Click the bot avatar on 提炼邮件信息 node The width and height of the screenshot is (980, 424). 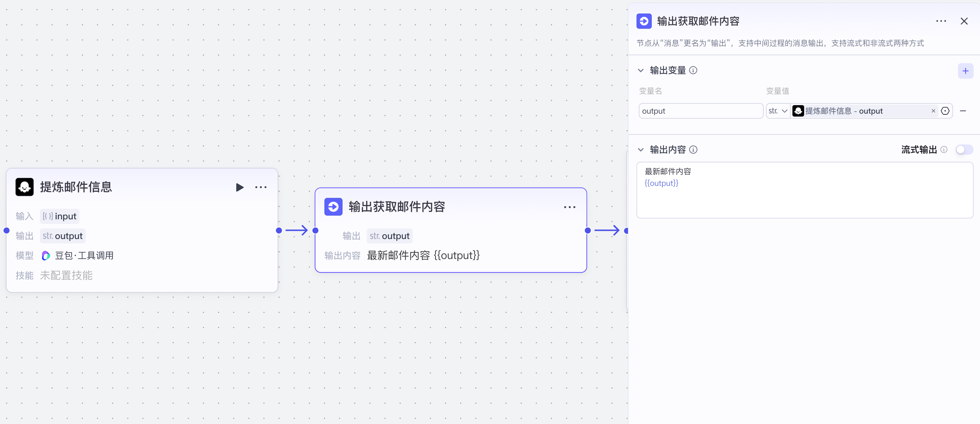[x=24, y=187]
